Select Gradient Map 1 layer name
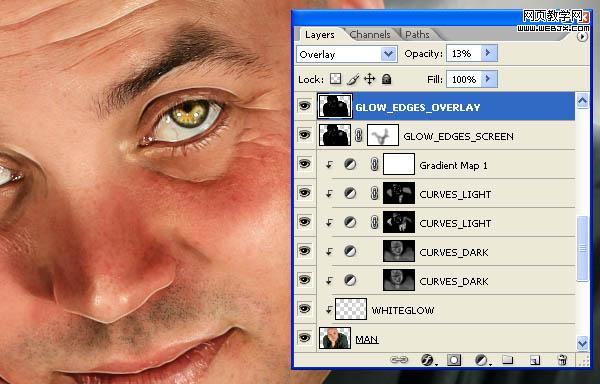Viewport: 600px width, 384px height. (453, 166)
